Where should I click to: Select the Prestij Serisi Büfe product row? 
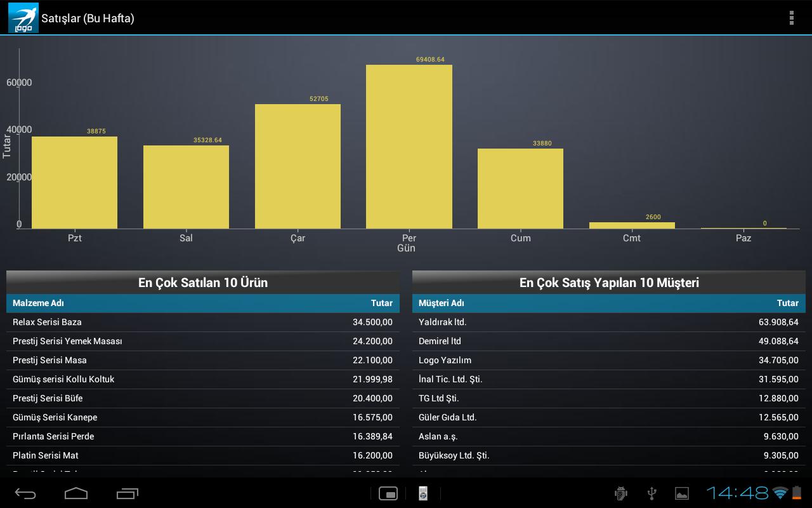tap(203, 398)
